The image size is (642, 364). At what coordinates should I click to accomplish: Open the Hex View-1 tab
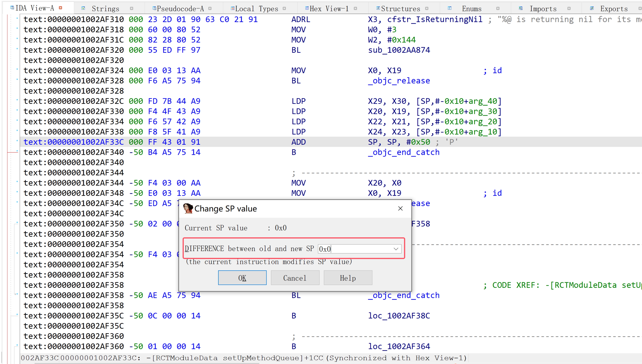pos(329,9)
